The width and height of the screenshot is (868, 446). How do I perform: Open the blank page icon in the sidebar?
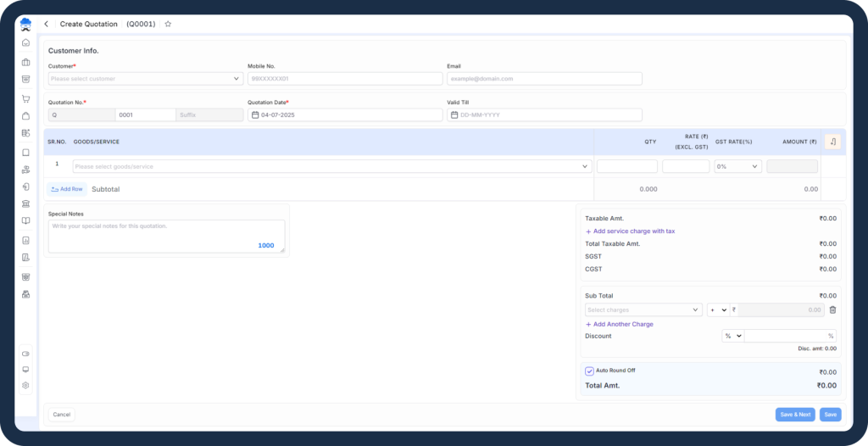[25, 153]
